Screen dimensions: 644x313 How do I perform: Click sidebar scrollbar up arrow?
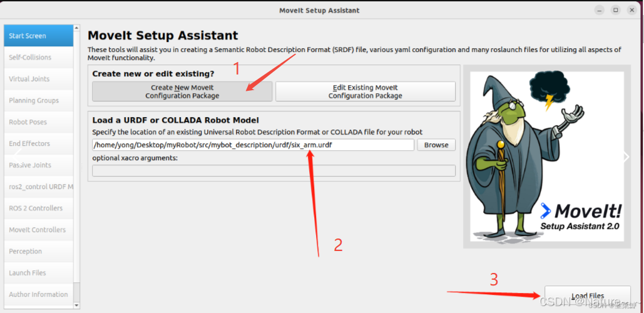77,28
